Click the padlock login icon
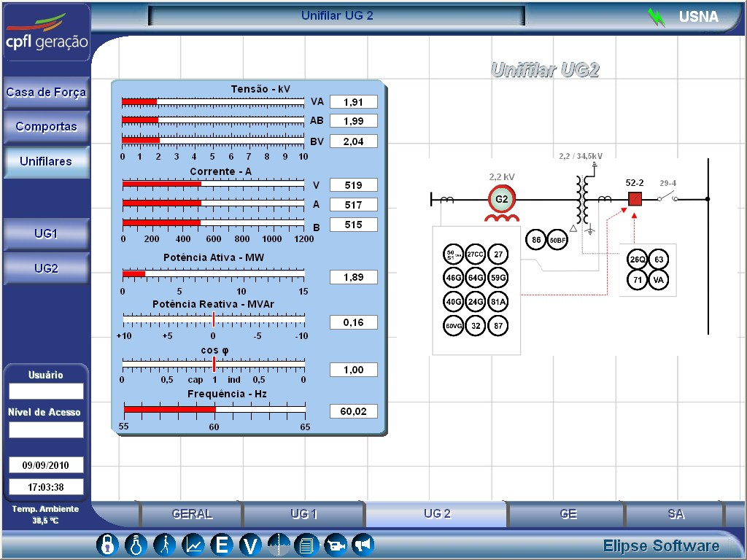This screenshot has width=747, height=560. [x=107, y=544]
